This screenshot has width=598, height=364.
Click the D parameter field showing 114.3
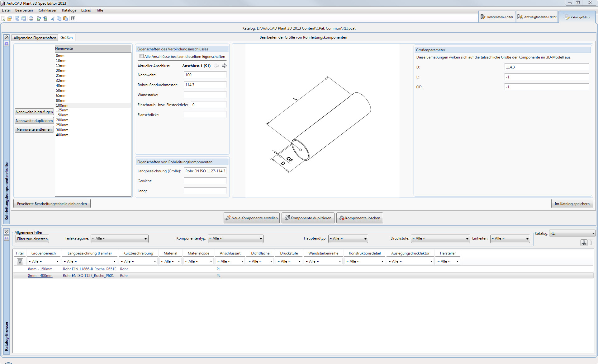click(547, 67)
